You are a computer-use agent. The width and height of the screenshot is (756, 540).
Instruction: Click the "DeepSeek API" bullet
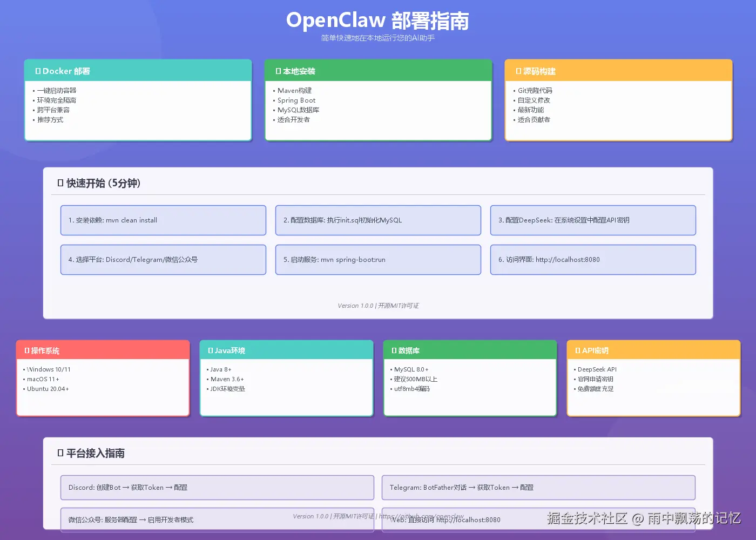click(x=595, y=369)
